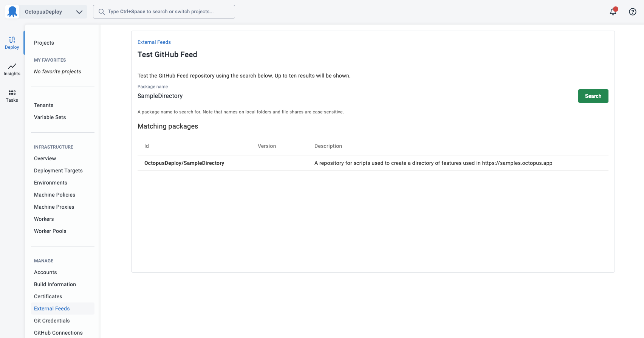Open Git Credentials page
This screenshot has width=644, height=338.
tap(52, 321)
